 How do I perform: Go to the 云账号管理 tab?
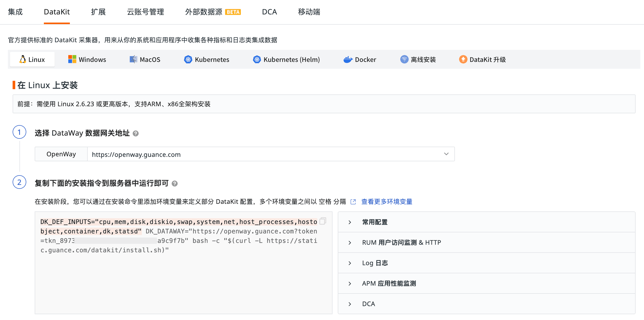pyautogui.click(x=145, y=12)
